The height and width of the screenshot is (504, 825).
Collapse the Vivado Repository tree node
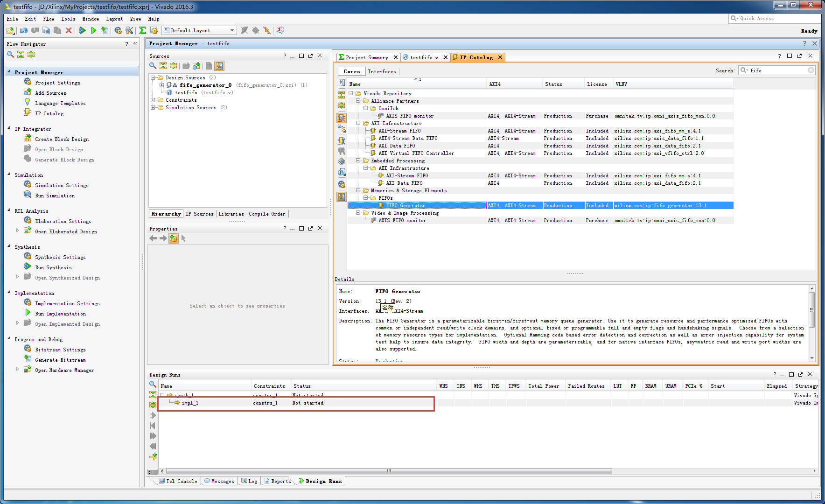[x=351, y=93]
